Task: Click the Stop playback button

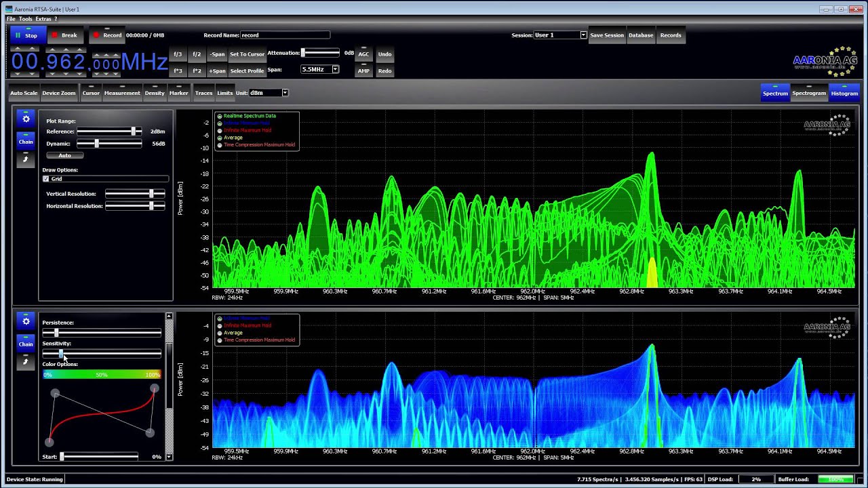Action: point(26,35)
